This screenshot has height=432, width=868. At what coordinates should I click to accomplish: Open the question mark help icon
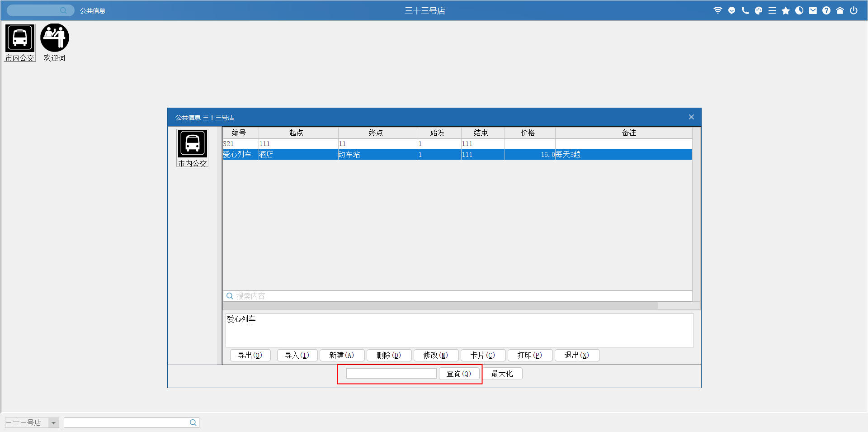click(x=826, y=10)
